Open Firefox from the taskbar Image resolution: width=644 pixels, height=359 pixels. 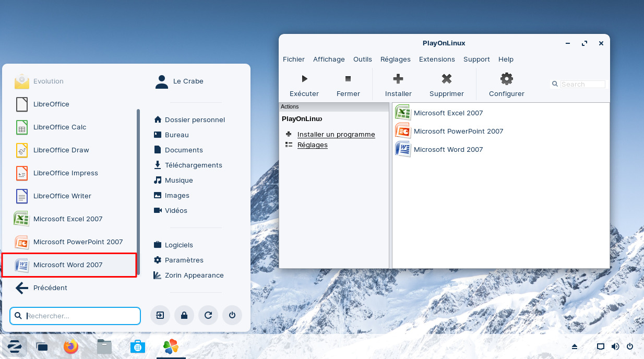[x=71, y=346]
